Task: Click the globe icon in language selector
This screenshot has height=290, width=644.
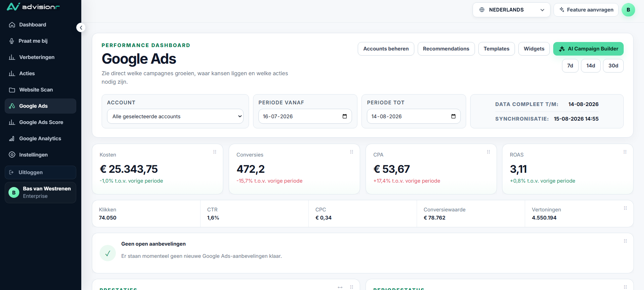Action: pos(482,10)
